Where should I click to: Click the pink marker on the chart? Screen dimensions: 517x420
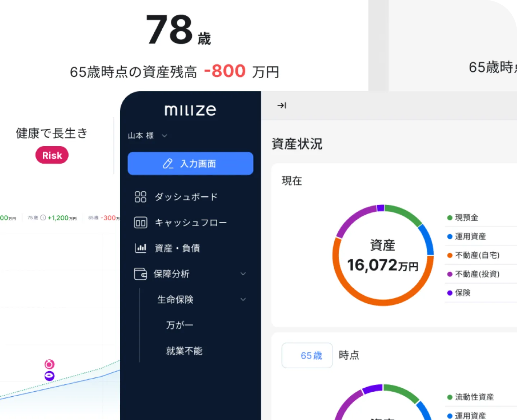pos(49,364)
